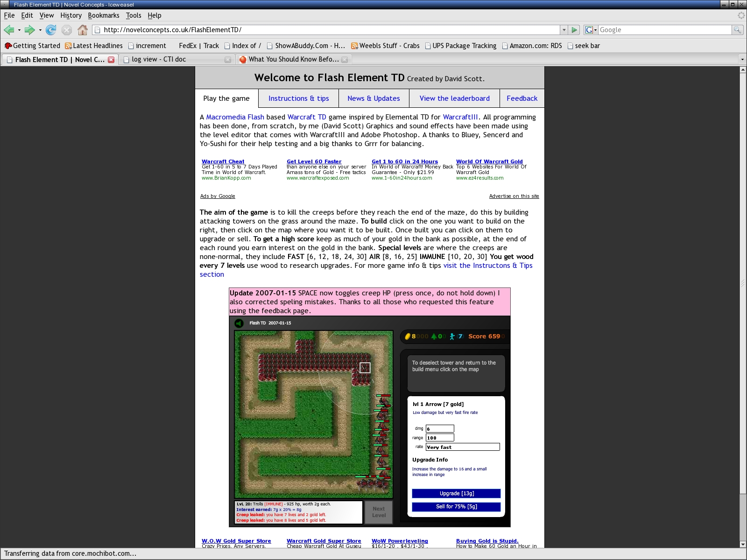This screenshot has height=560, width=747.
Task: Reload the page with the refresh icon
Action: pos(51,30)
